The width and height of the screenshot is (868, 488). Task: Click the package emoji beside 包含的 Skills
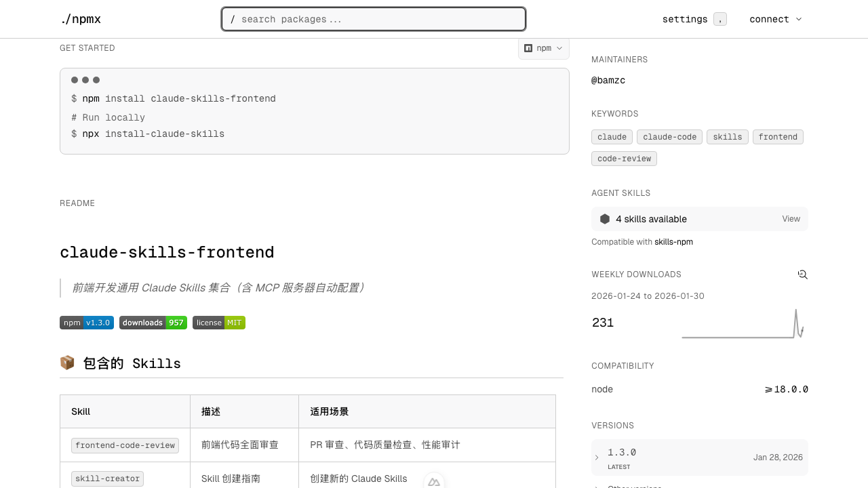point(67,363)
